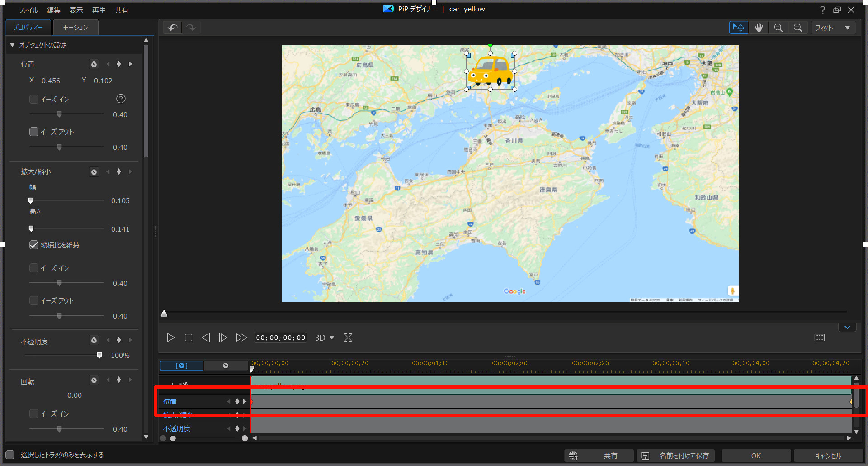Adjust the 幅 width slider handle

point(31,200)
